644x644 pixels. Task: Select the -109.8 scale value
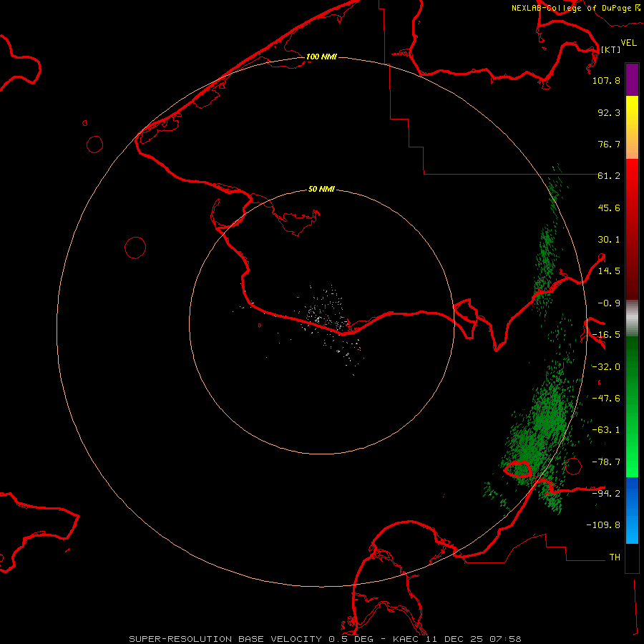[x=603, y=525]
